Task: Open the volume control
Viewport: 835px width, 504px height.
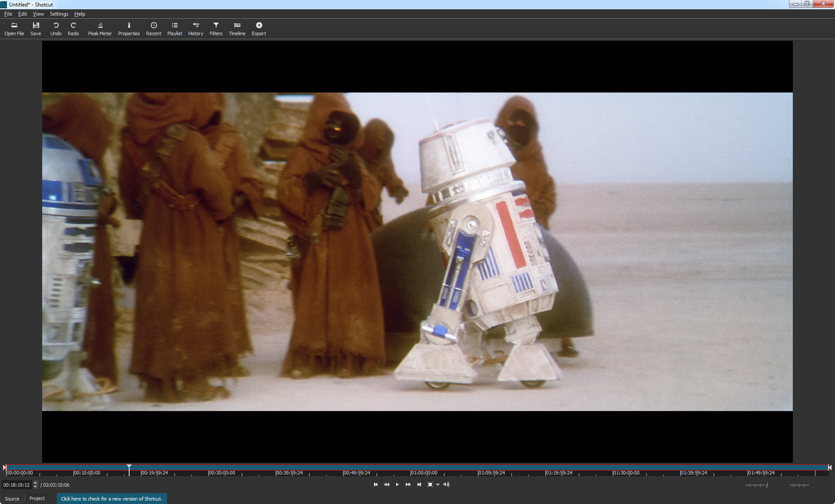Action: (x=446, y=484)
